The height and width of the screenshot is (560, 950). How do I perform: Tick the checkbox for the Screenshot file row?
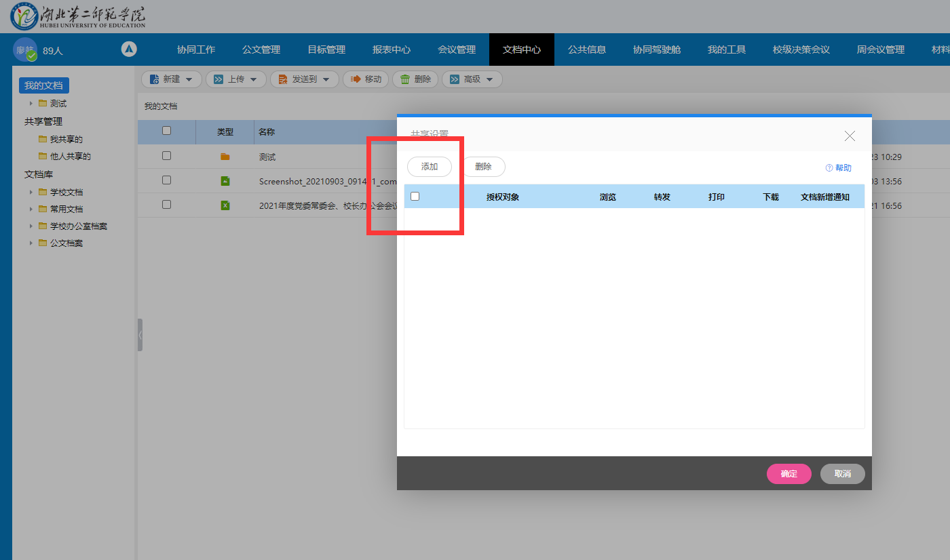(x=166, y=180)
